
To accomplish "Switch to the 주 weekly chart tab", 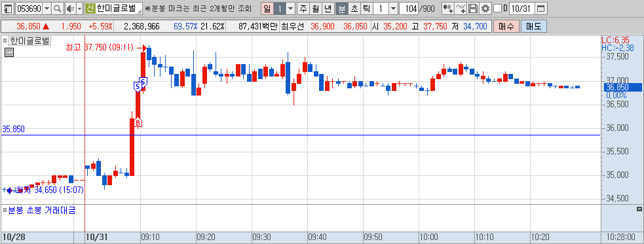I will click(x=303, y=9).
